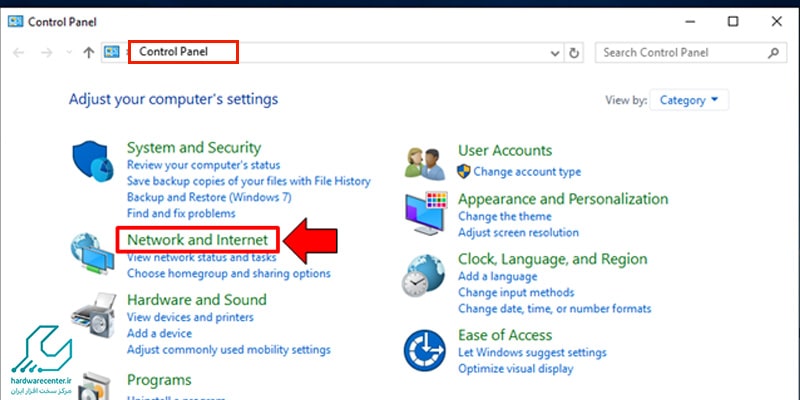The height and width of the screenshot is (400, 800).
Task: Click the shield icon beside Change account type
Action: pyautogui.click(x=463, y=171)
